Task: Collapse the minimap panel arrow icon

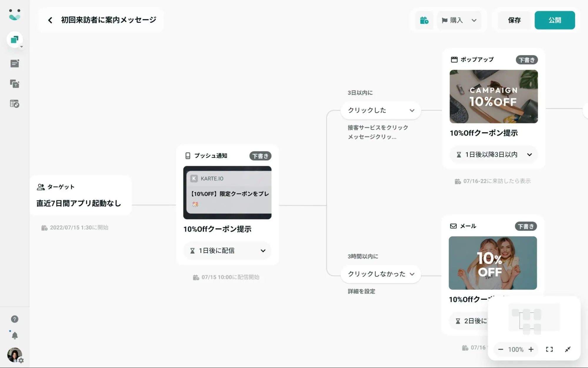Action: (568, 349)
